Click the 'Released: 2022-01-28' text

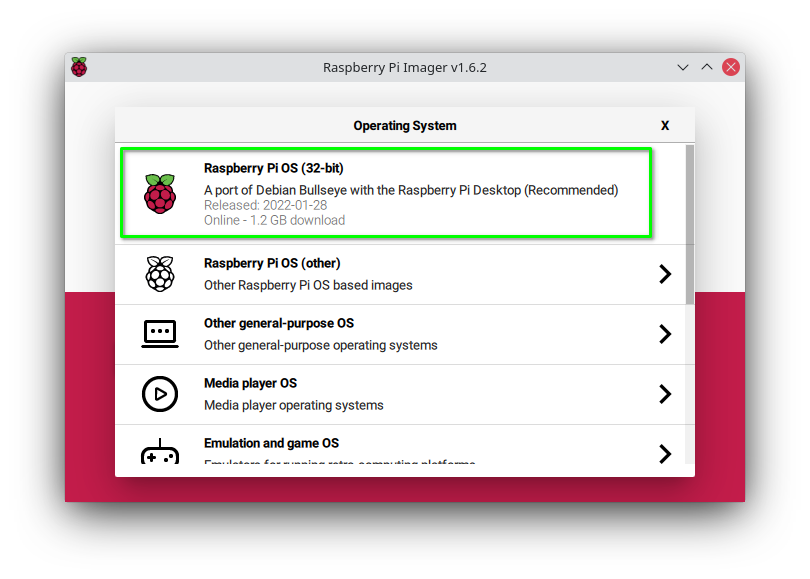[266, 205]
